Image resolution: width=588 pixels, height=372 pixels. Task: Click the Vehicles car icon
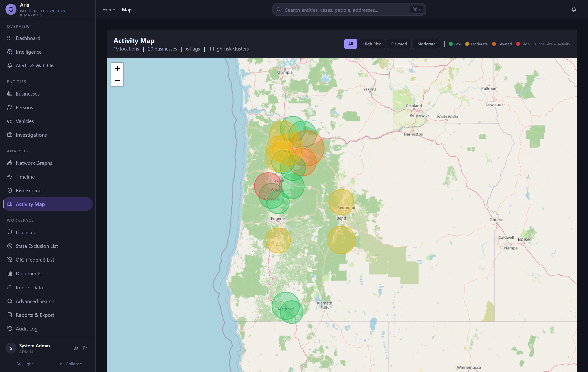tap(10, 121)
